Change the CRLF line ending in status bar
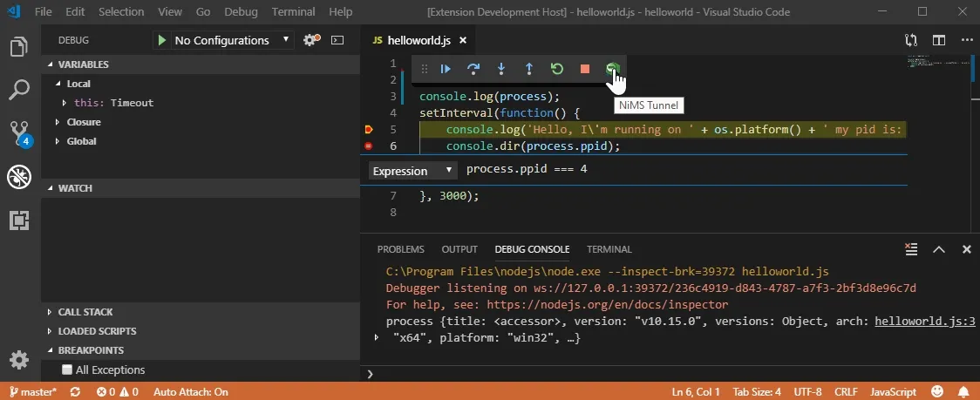The width and height of the screenshot is (980, 400). click(x=847, y=392)
